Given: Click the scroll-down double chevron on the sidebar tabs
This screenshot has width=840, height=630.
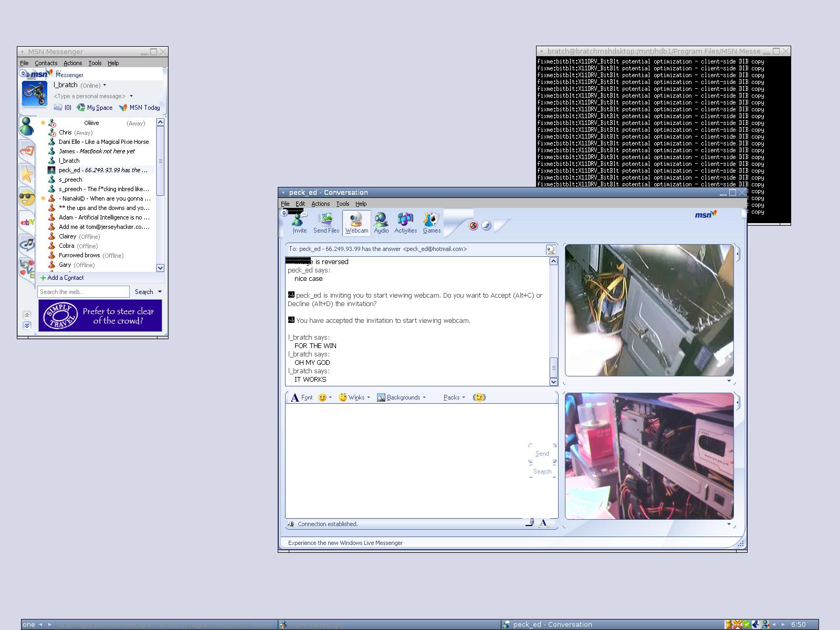Looking at the screenshot, I should (27, 325).
